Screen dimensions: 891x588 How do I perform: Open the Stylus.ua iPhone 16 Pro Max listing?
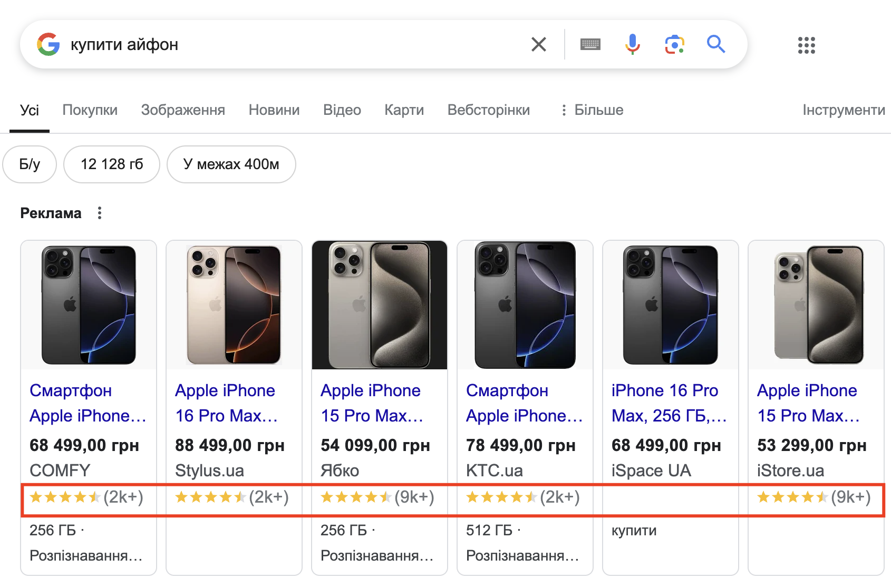point(227,403)
